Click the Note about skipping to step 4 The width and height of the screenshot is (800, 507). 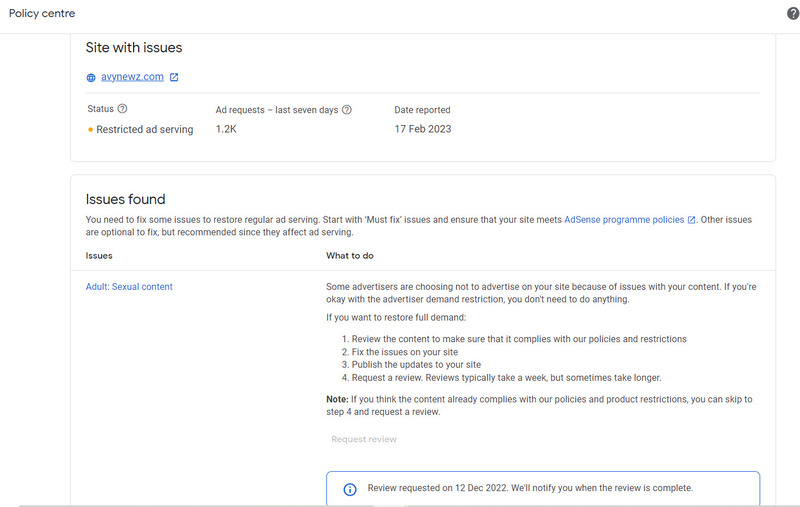[x=539, y=405]
